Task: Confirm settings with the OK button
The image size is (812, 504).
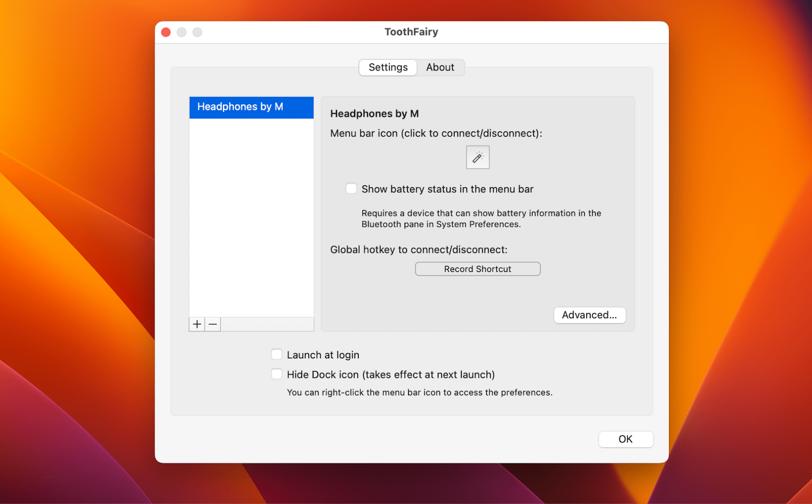Action: 625,439
